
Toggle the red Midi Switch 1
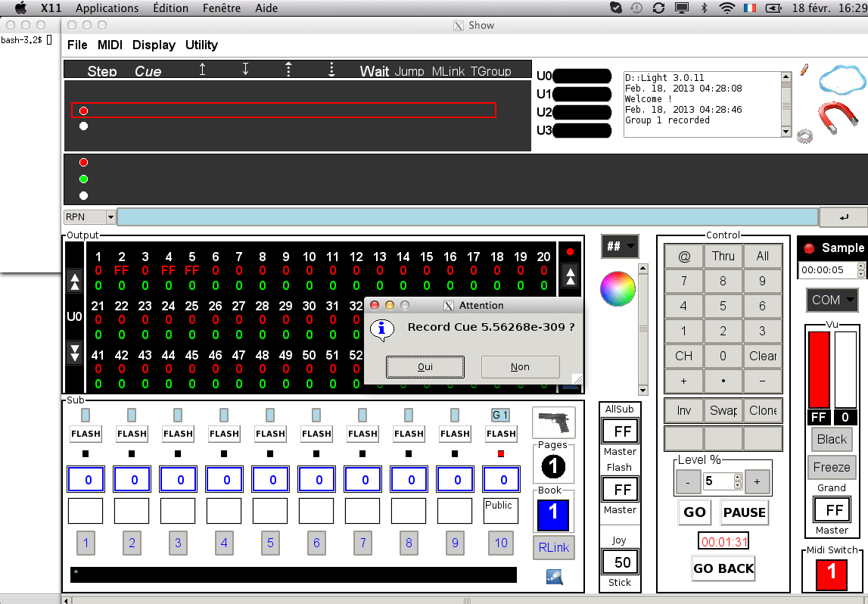832,573
